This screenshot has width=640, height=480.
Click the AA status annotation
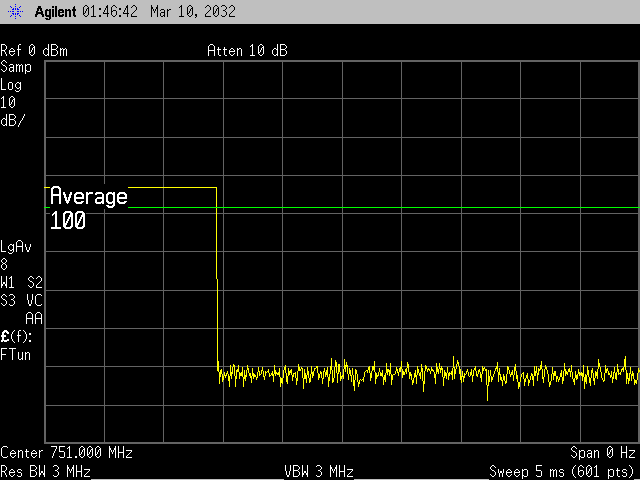tap(34, 319)
